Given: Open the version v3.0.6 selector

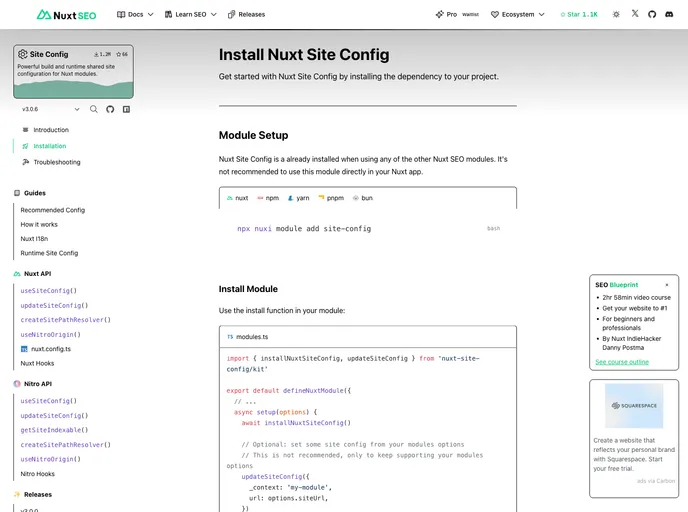Looking at the screenshot, I should 50,109.
